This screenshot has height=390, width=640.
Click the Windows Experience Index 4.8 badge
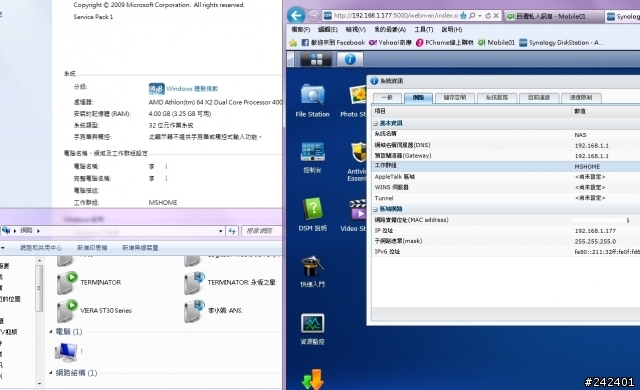coord(156,89)
